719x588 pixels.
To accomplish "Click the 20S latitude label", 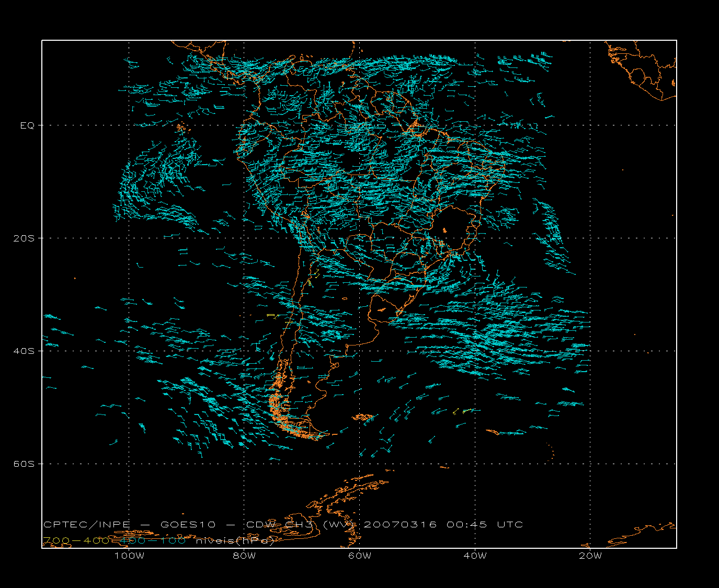I will coord(24,238).
